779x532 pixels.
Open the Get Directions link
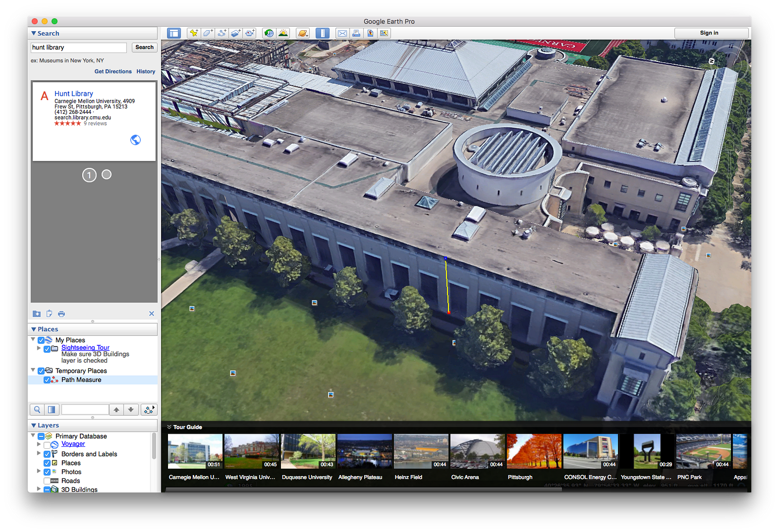(113, 72)
